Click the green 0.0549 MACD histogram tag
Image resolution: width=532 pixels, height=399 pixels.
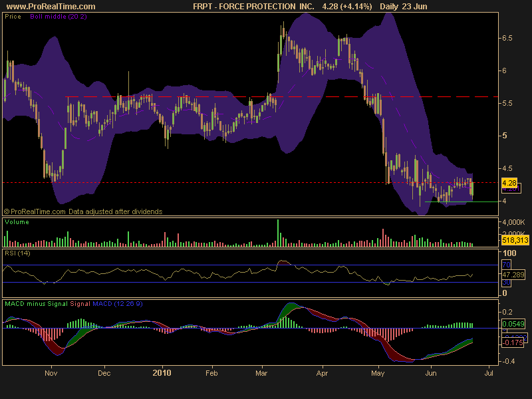pyautogui.click(x=513, y=324)
